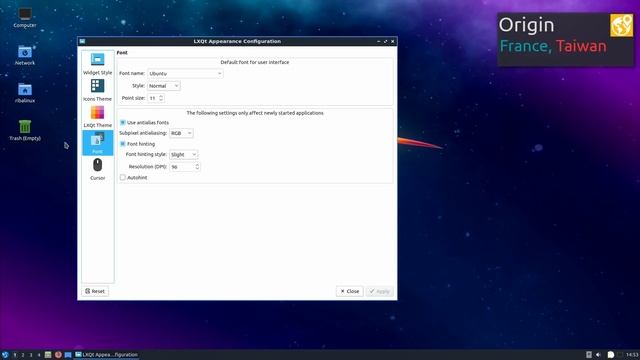Open the ribalinux home folder icon
This screenshot has width=640, height=360.
click(25, 93)
